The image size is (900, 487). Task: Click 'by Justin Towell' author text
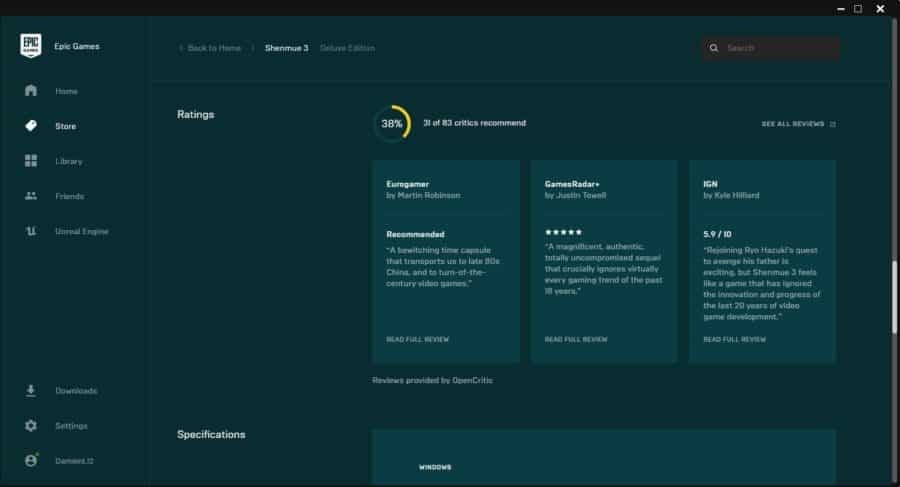point(575,195)
